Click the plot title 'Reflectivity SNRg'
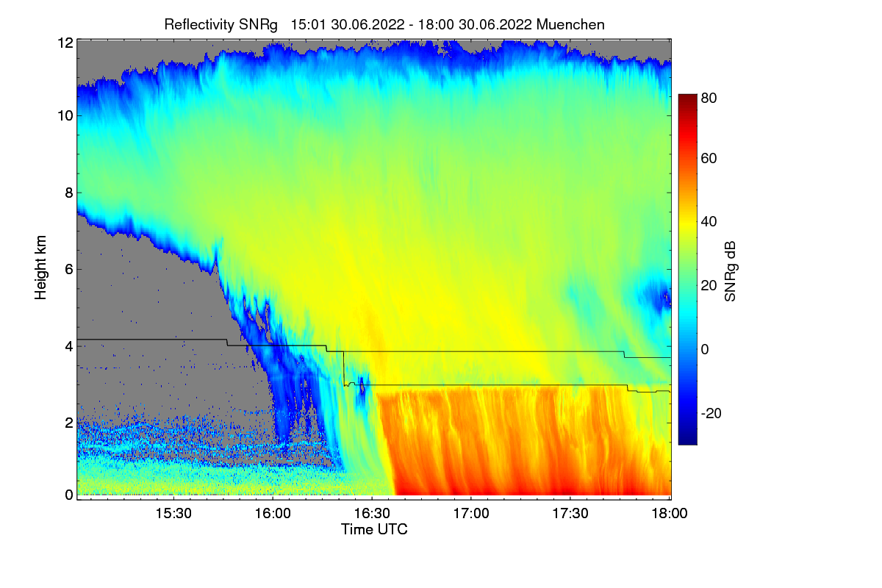The height and width of the screenshot is (588, 882). coord(220,24)
